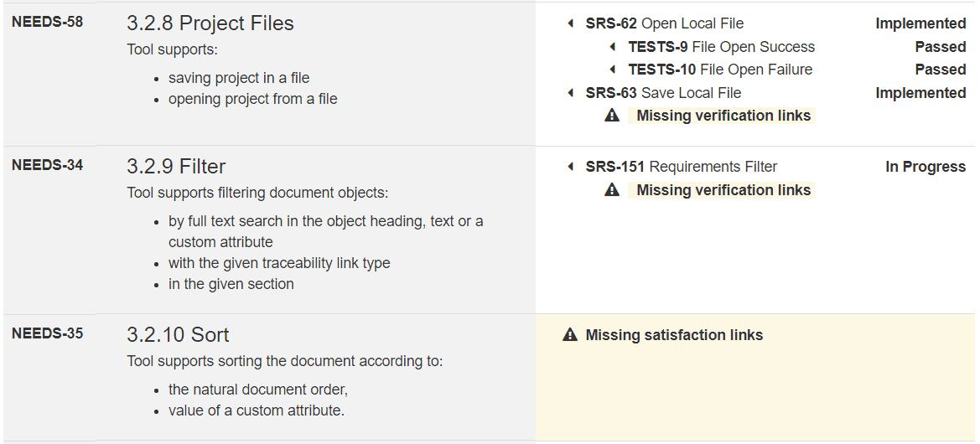
Task: Select the NEEDS-58 identifier
Action: [48, 22]
